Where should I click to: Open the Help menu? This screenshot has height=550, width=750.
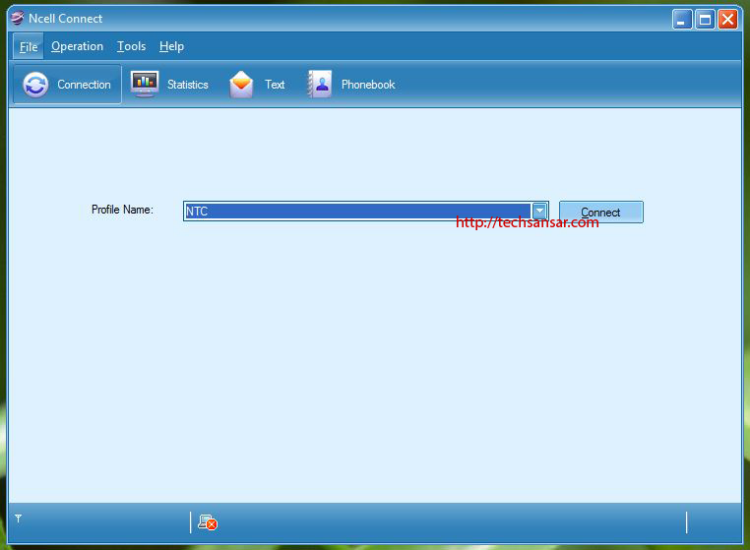pos(172,46)
